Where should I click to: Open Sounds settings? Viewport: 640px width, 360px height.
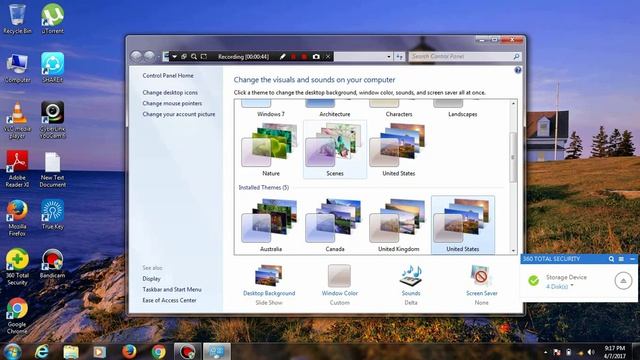click(x=411, y=284)
